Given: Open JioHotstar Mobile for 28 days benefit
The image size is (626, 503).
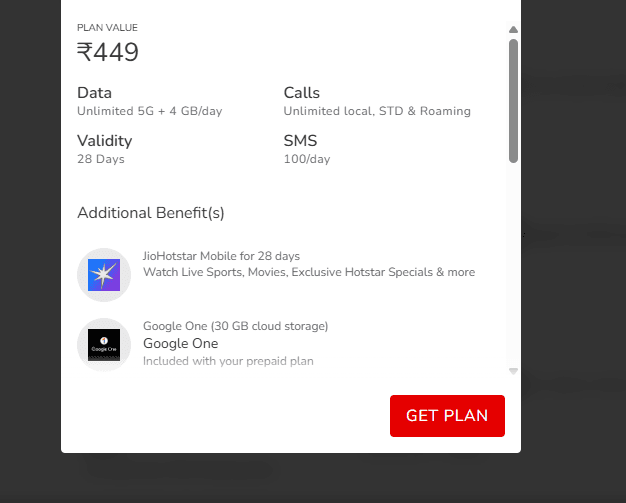Looking at the screenshot, I should click(221, 256).
